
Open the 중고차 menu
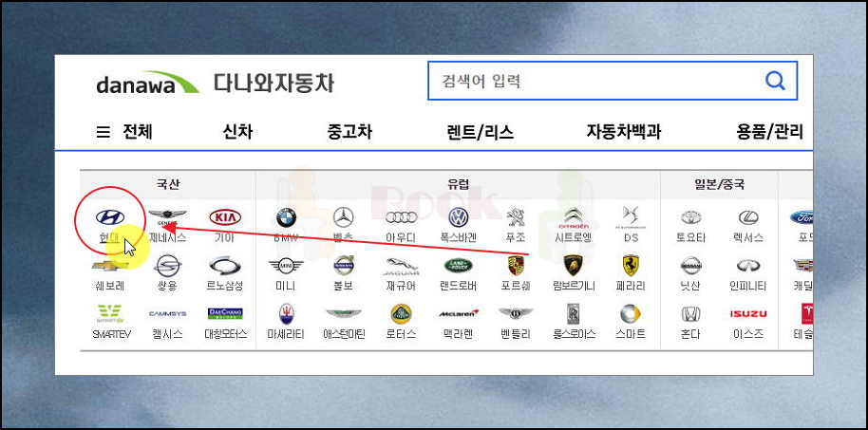(x=349, y=132)
